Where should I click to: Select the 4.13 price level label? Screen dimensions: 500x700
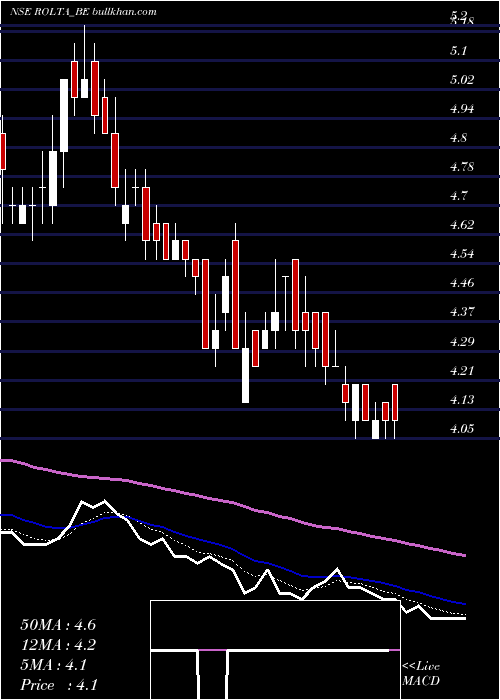(462, 399)
